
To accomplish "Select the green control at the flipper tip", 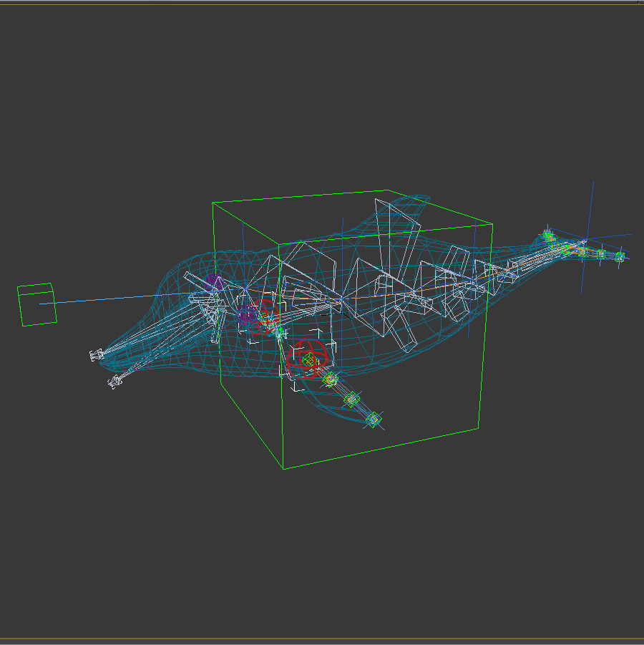I will (374, 420).
